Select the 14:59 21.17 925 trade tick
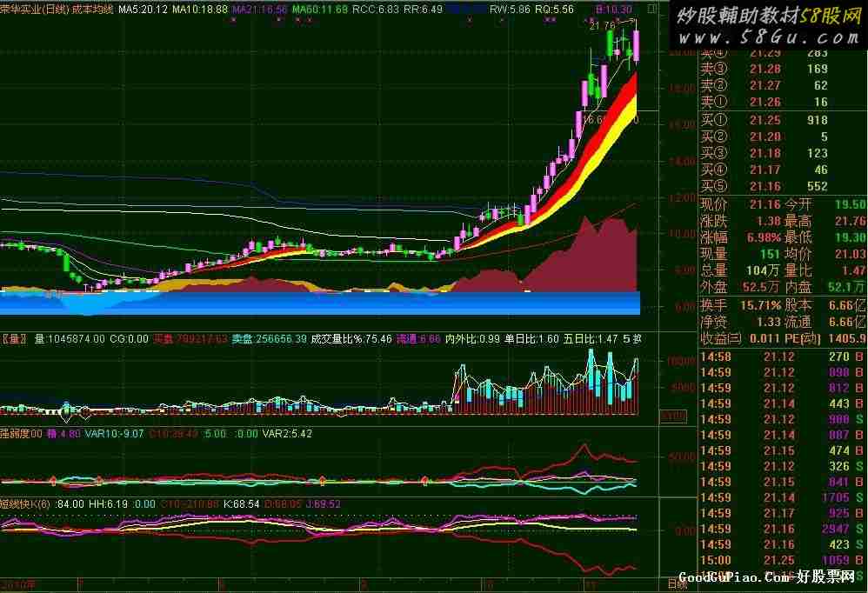 (782, 513)
